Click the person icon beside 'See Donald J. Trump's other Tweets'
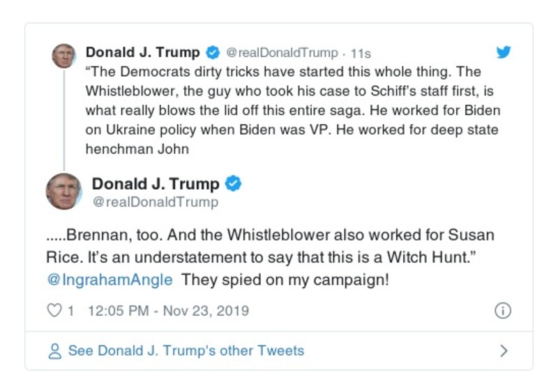 click(55, 351)
